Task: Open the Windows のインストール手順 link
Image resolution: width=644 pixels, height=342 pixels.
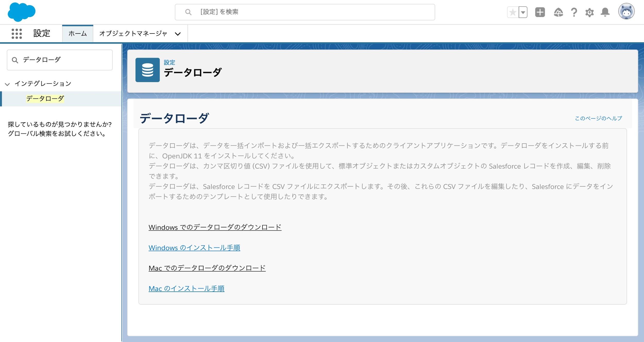Action: click(194, 248)
